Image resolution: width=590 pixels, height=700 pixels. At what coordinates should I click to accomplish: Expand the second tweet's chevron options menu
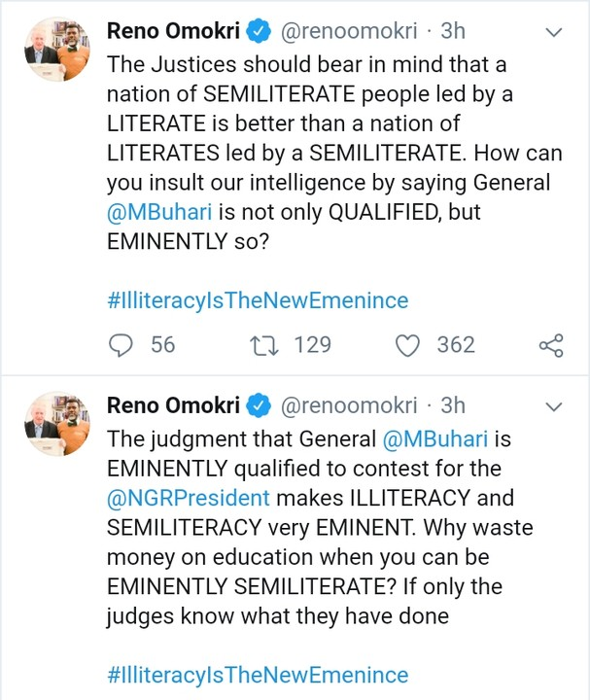(554, 404)
